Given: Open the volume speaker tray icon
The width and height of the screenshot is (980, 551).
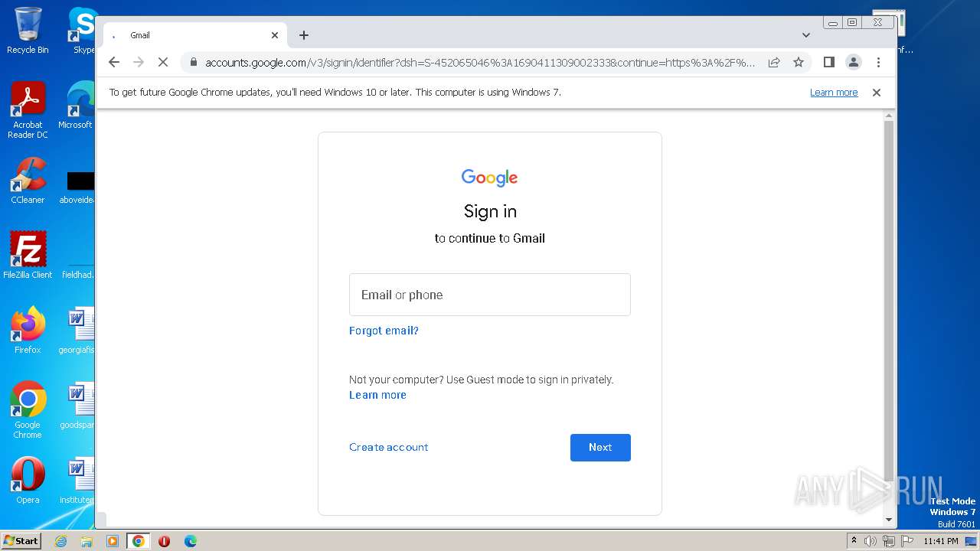Looking at the screenshot, I should click(x=871, y=541).
